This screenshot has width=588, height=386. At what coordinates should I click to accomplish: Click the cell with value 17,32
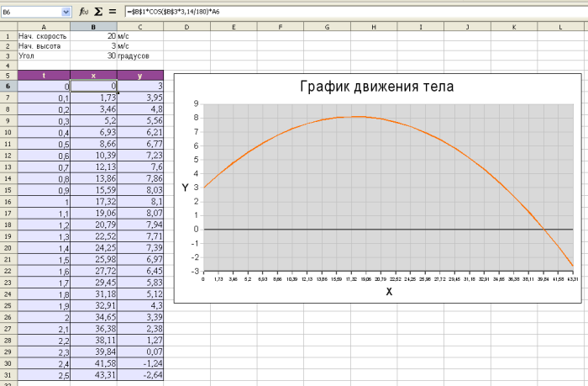[94, 202]
